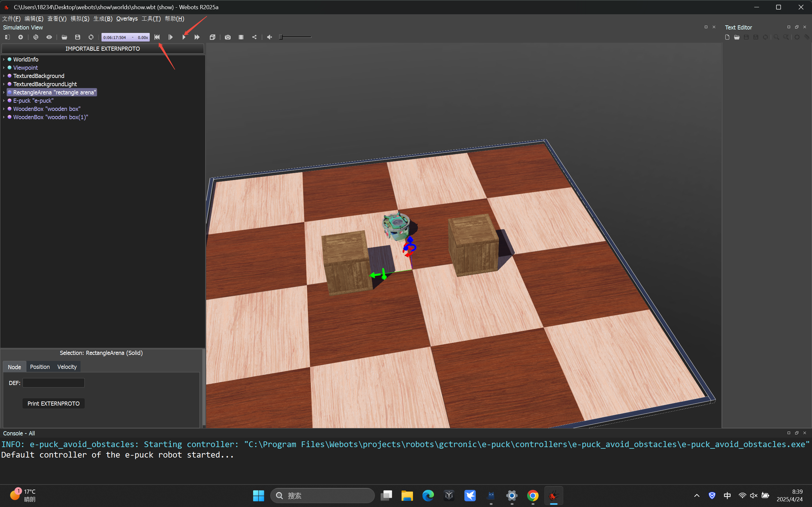Click the Add node plus icon
The image size is (812, 507).
tap(21, 37)
